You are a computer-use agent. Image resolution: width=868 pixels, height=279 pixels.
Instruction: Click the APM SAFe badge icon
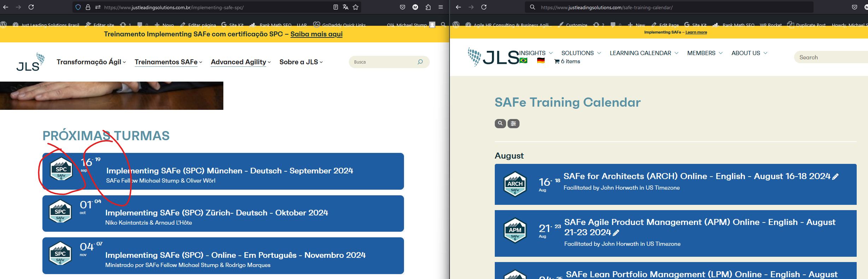tap(515, 230)
